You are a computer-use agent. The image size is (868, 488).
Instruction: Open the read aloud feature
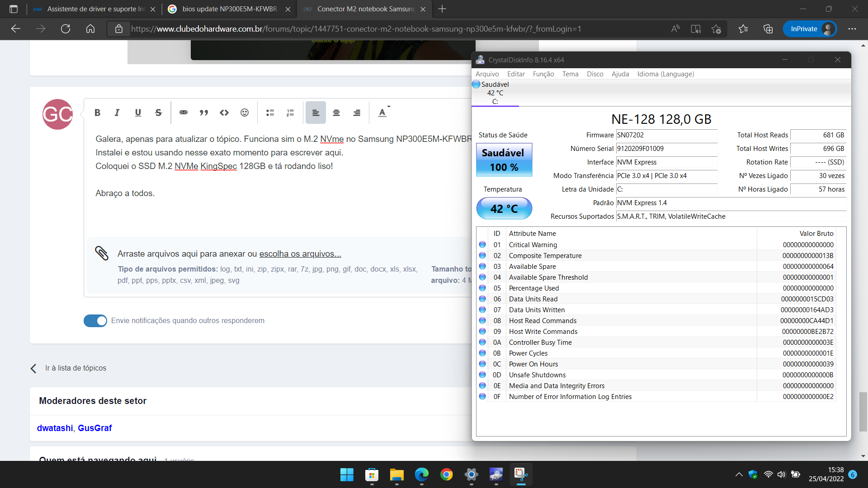click(x=675, y=29)
